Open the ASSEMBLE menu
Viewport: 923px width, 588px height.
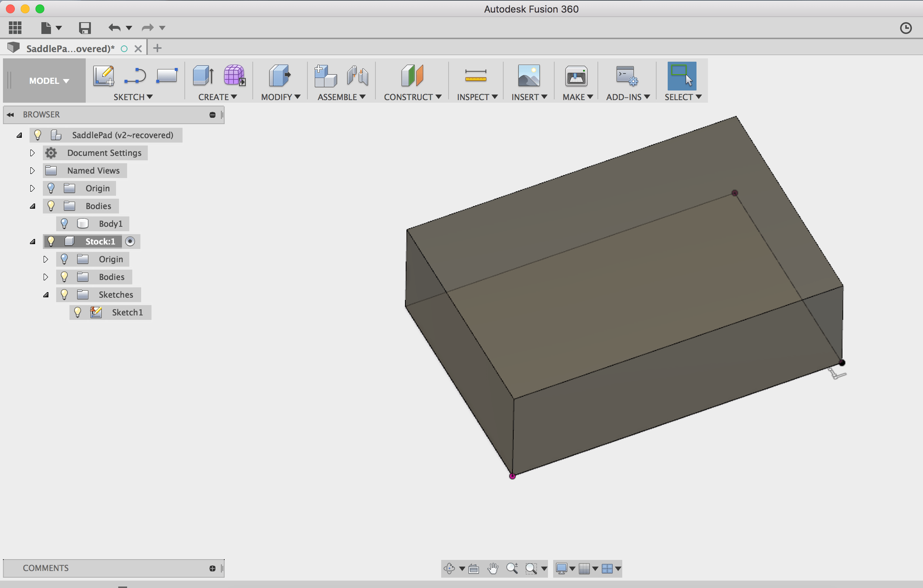pyautogui.click(x=341, y=97)
